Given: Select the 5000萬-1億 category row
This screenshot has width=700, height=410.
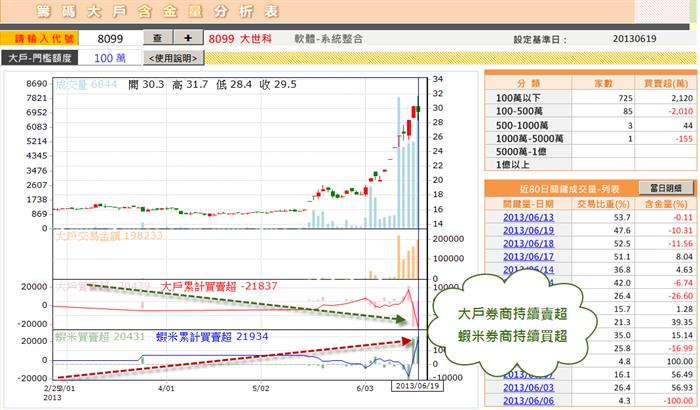Looking at the screenshot, I should [590, 152].
